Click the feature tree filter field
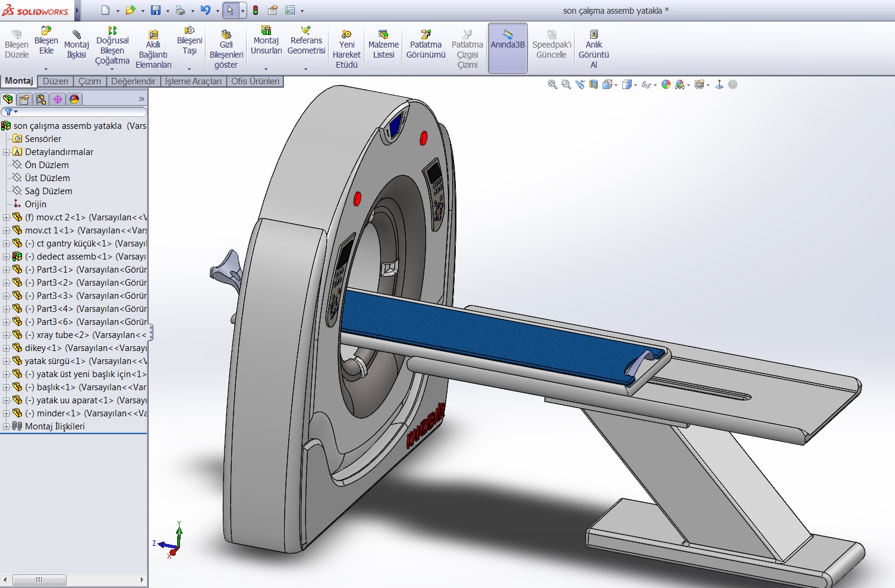Image resolution: width=895 pixels, height=588 pixels. point(74,112)
